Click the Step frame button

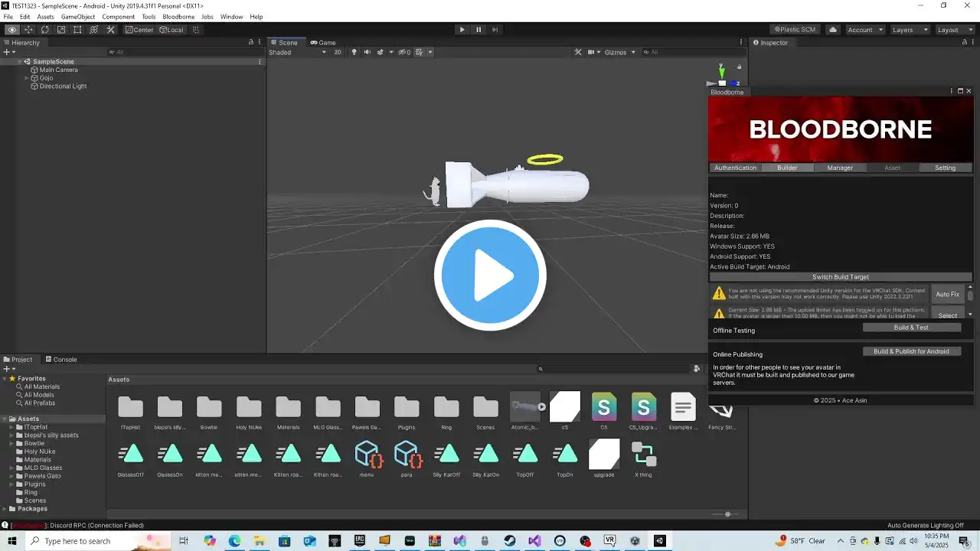click(495, 30)
